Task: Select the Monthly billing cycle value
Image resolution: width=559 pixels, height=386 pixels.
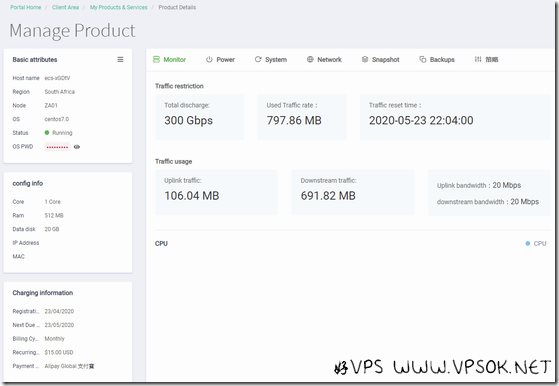Action: [55, 339]
